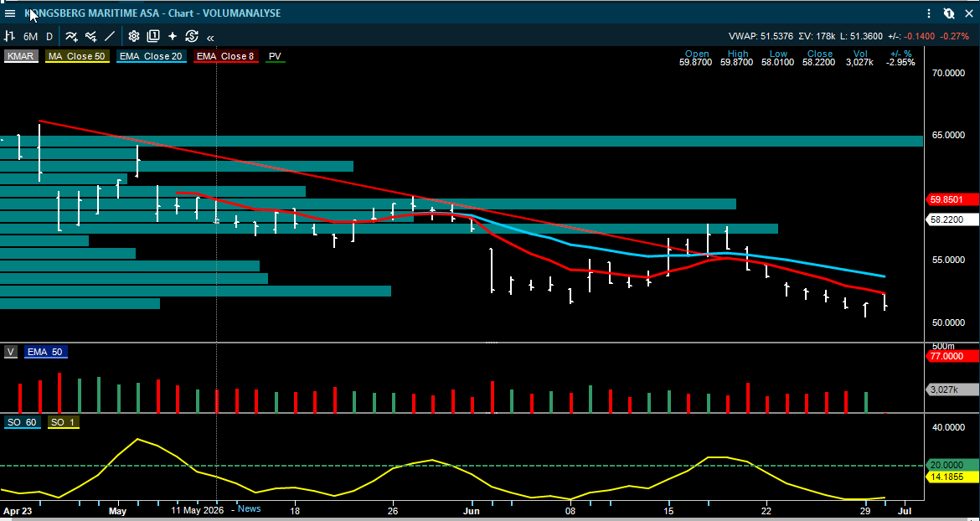Click the Low 58.0100 value
The width and height of the screenshot is (980, 521).
click(777, 63)
